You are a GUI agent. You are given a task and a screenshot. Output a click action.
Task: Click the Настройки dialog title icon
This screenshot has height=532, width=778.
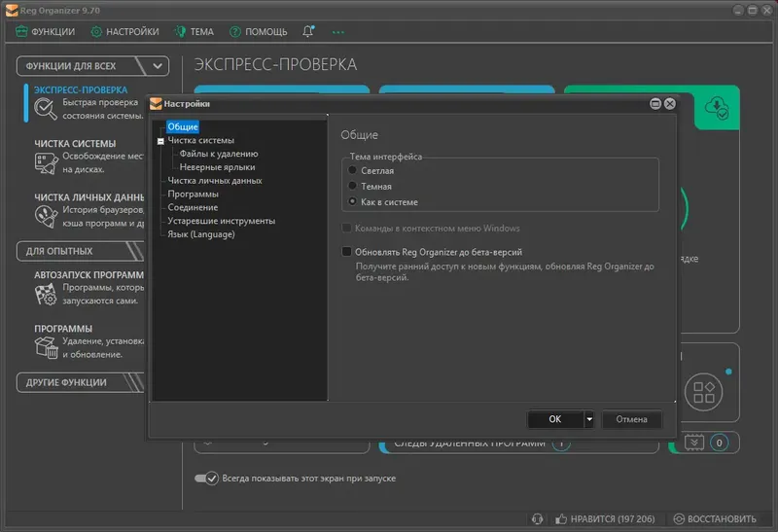click(x=156, y=104)
